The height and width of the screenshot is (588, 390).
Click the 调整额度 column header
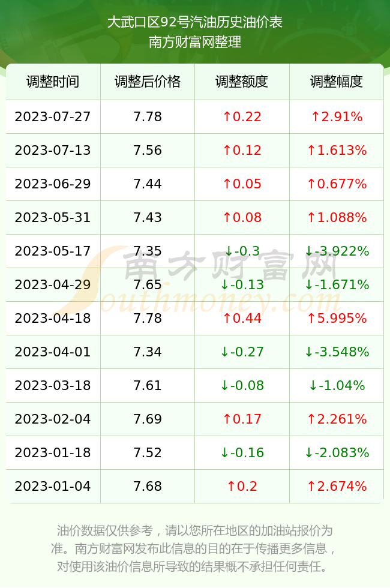(242, 82)
